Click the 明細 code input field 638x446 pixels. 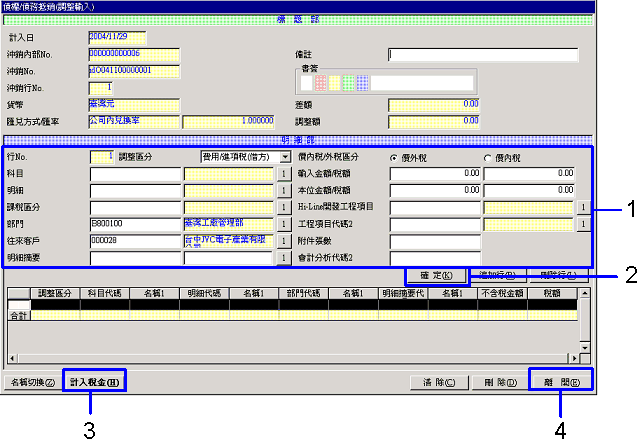pos(135,191)
